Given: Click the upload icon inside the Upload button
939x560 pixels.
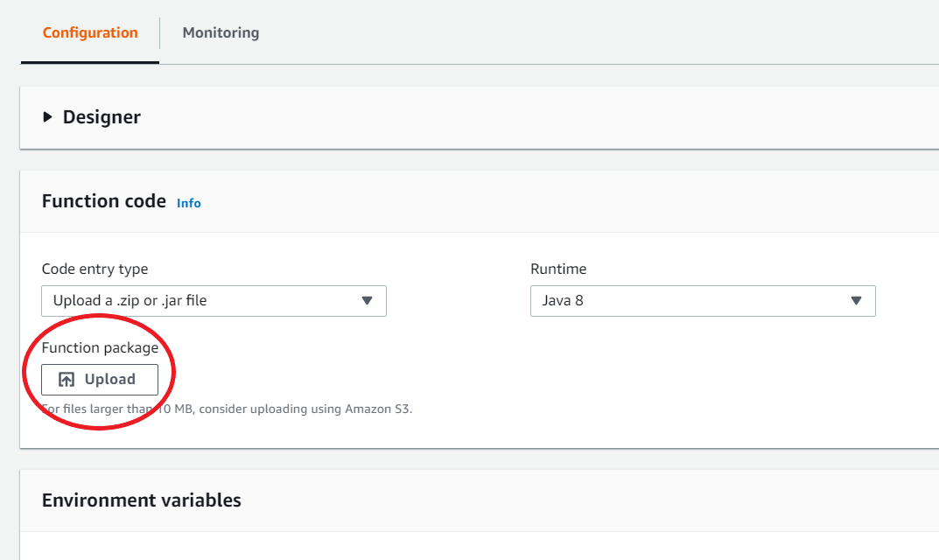Looking at the screenshot, I should click(66, 379).
